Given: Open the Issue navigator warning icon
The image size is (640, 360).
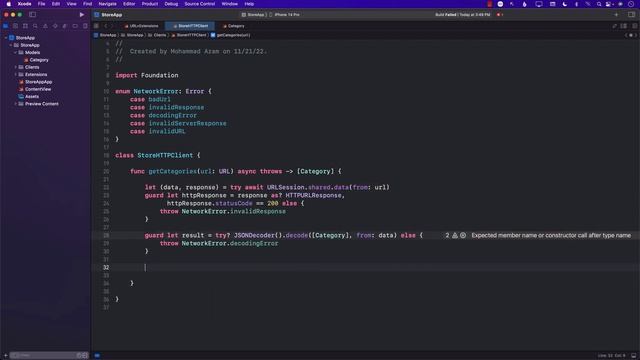Looking at the screenshot, I should [45, 26].
